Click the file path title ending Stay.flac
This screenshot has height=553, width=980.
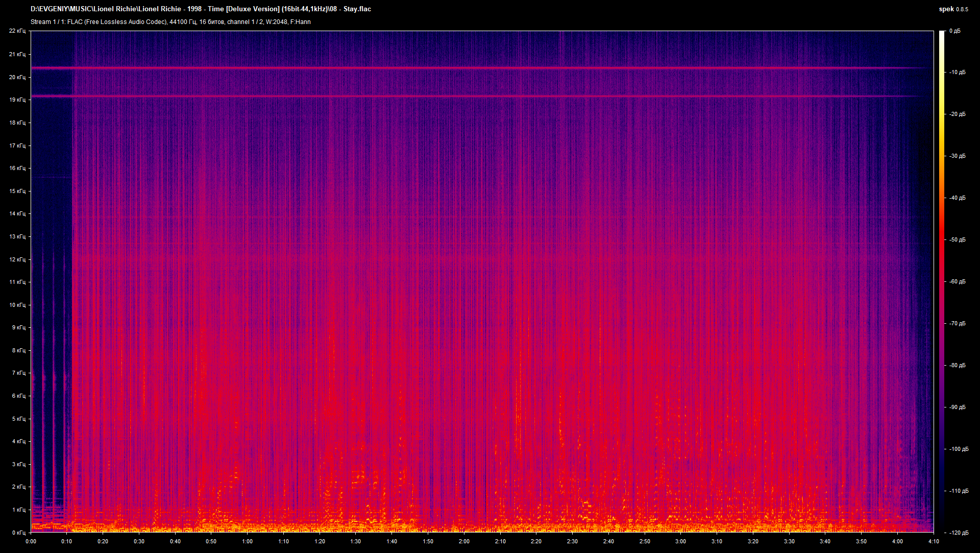click(x=201, y=9)
